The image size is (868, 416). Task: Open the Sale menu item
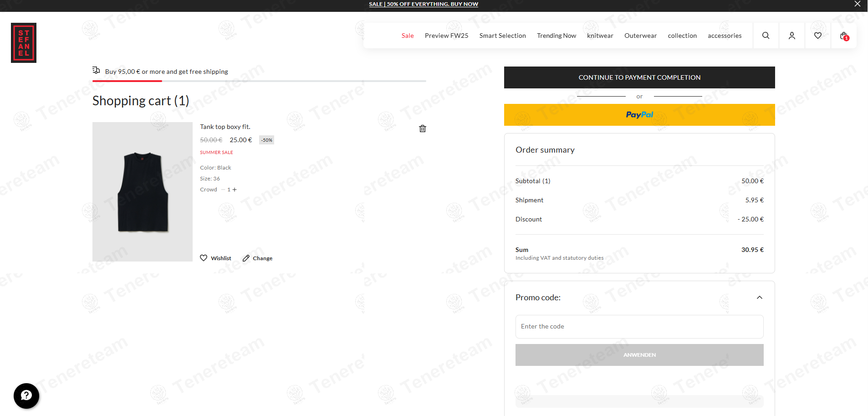408,36
